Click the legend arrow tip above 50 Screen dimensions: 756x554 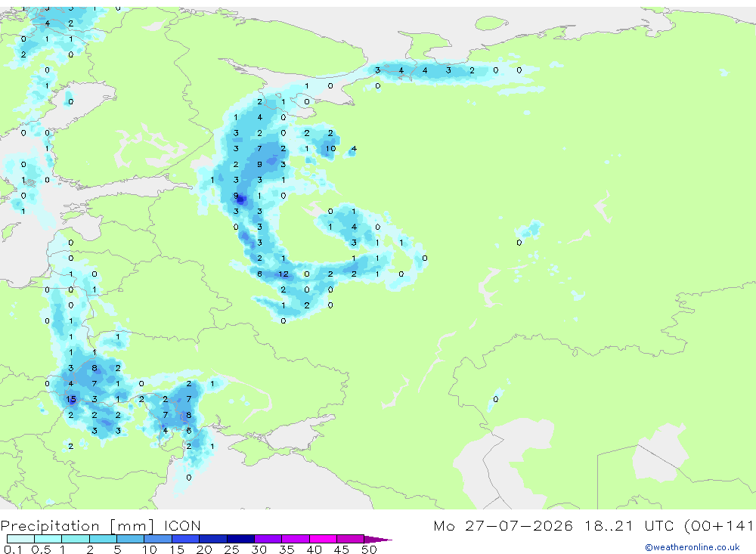[377, 540]
